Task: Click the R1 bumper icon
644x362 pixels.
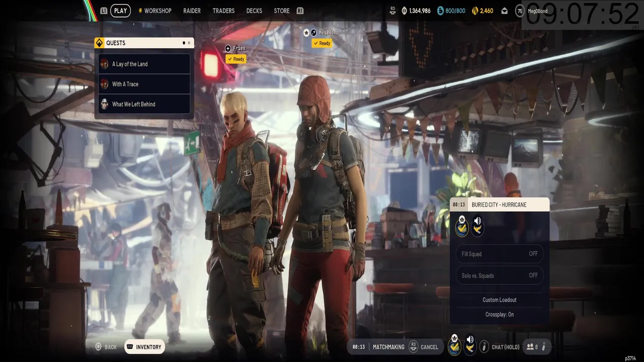Action: pos(300,11)
